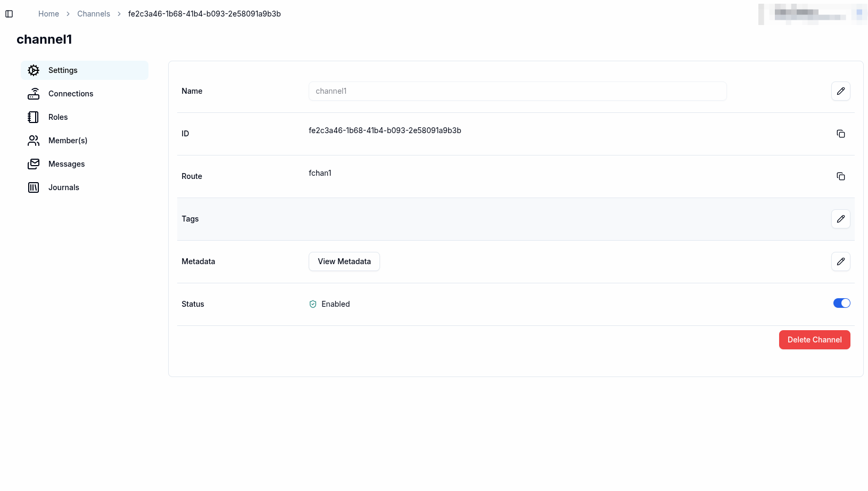Image resolution: width=868 pixels, height=491 pixels.
Task: Open the Journals section
Action: [63, 187]
